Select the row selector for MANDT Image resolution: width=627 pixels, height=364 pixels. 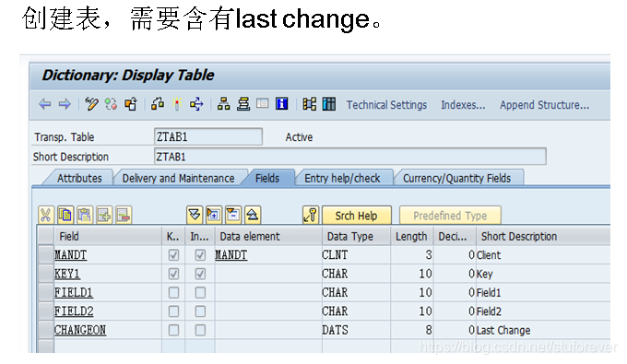[45, 255]
